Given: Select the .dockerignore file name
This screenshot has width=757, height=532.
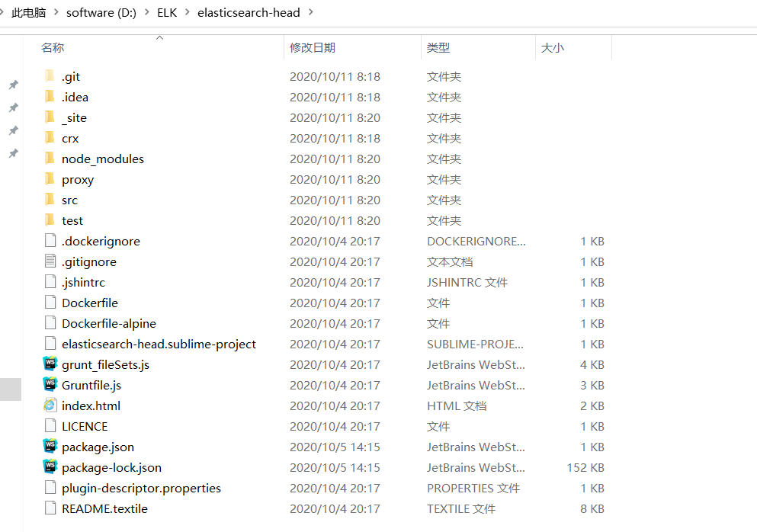Looking at the screenshot, I should click(x=101, y=241).
